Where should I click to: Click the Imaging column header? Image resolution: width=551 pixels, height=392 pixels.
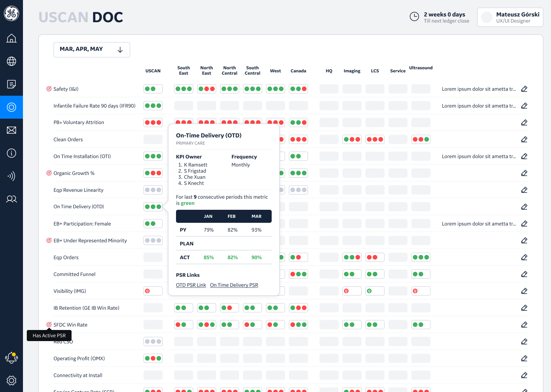352,71
